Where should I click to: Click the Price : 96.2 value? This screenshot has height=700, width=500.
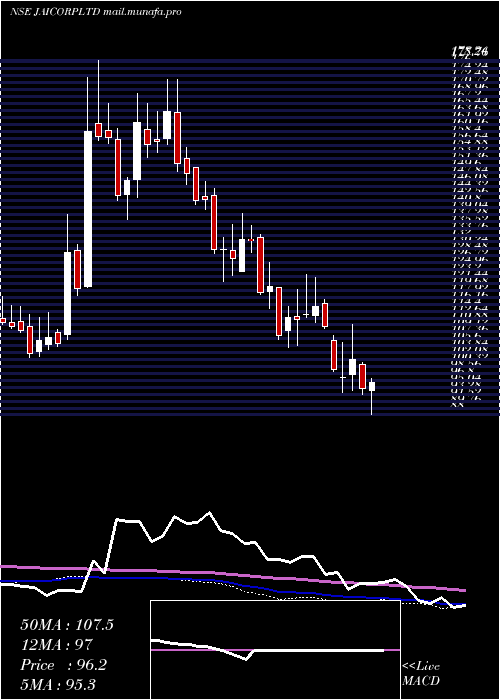pos(63,665)
